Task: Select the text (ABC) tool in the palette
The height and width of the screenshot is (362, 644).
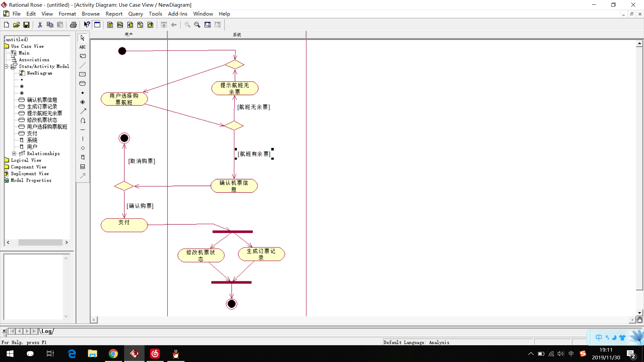Action: tap(83, 47)
